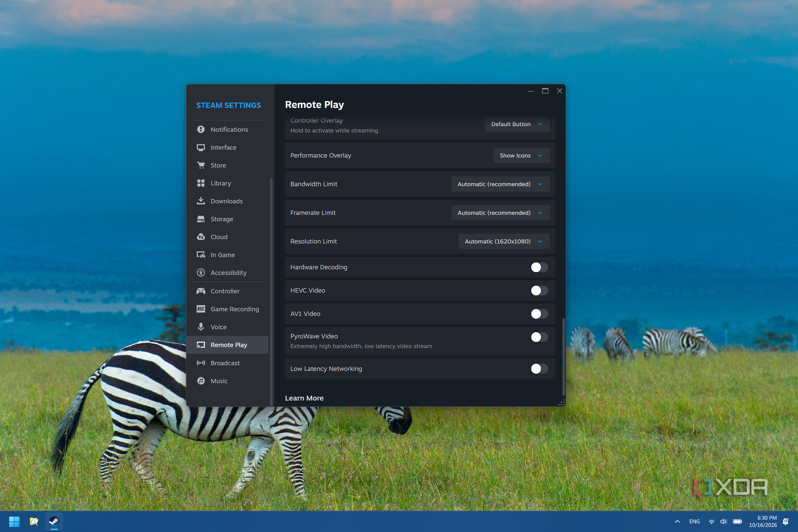This screenshot has height=532, width=798.
Task: Open File Explorer from the taskbar
Action: pos(34,521)
